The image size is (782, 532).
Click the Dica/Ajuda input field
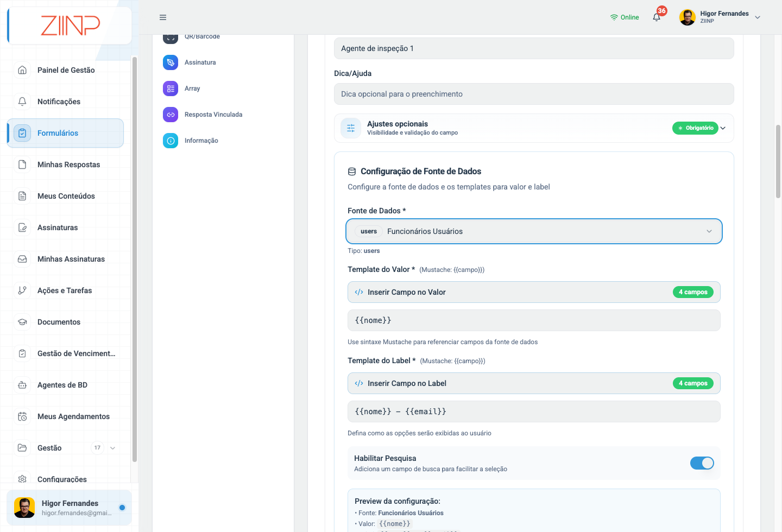tap(534, 94)
